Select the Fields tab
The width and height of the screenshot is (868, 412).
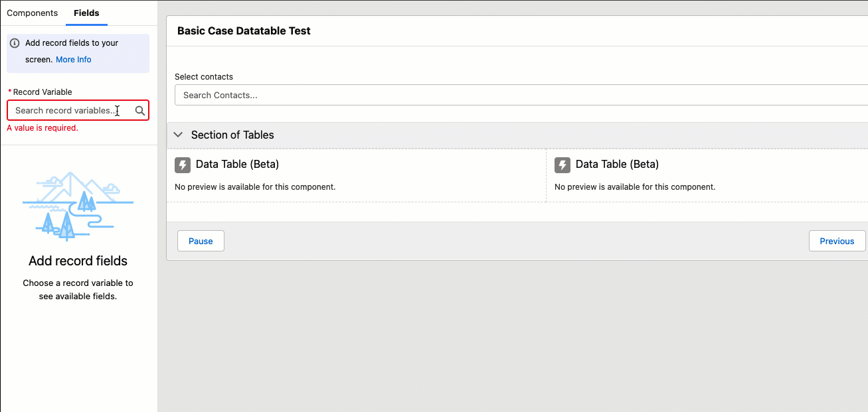[86, 13]
